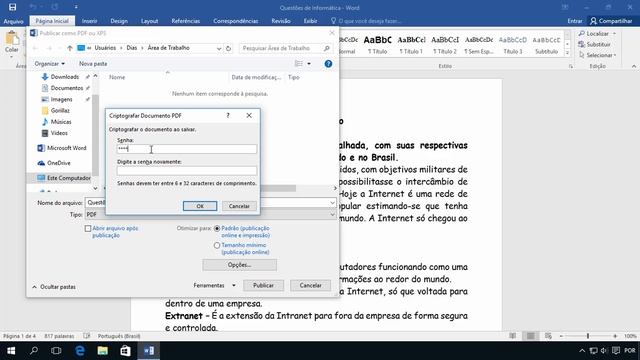Click zoom in plus button

(x=615, y=336)
